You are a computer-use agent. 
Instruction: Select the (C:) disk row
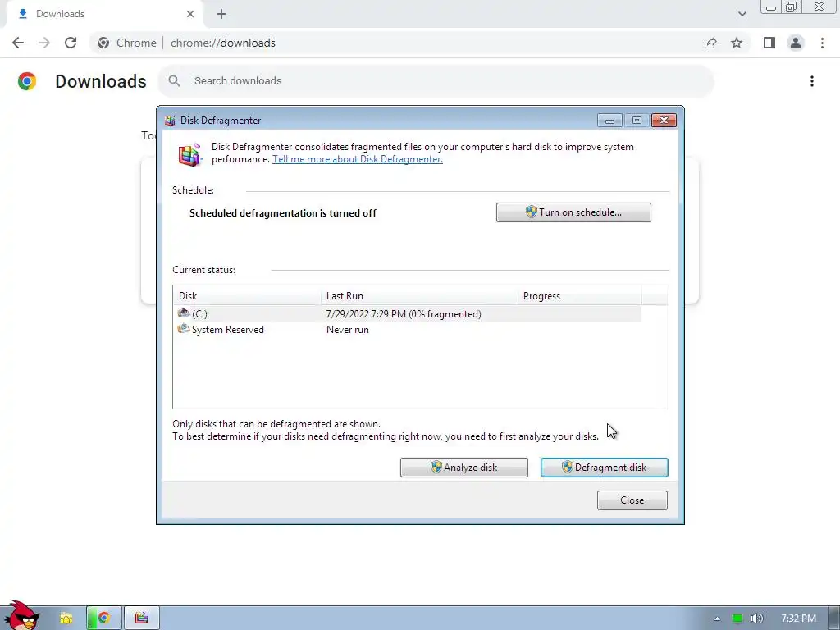[x=407, y=314]
